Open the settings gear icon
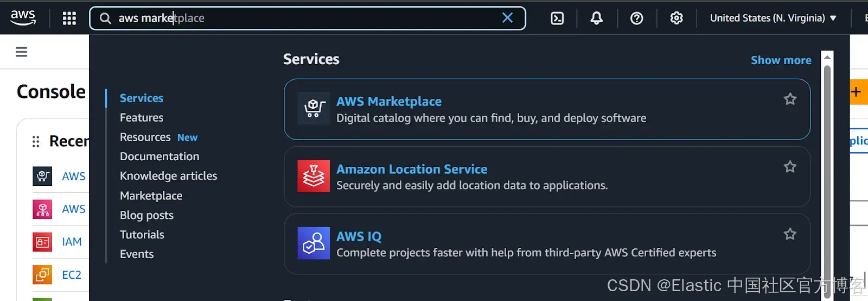 676,18
